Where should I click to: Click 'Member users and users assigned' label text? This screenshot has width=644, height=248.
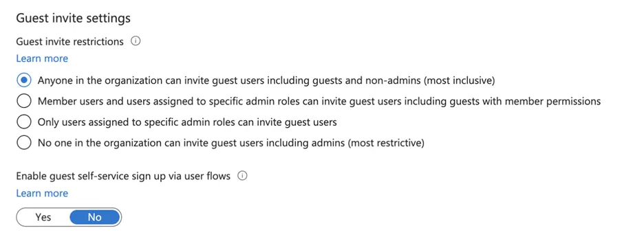(x=105, y=101)
